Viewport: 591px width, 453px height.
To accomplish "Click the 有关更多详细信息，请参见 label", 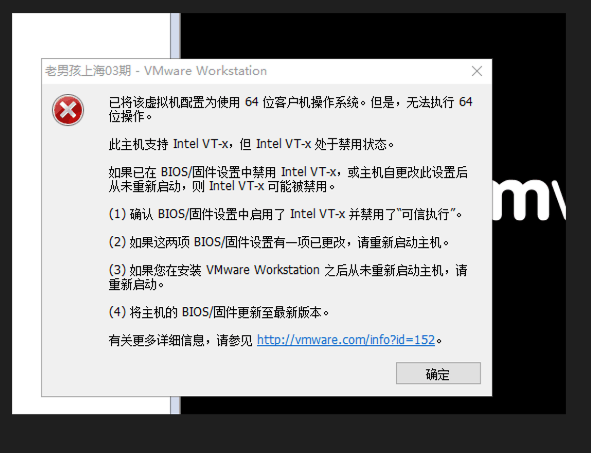I will pyautogui.click(x=181, y=340).
